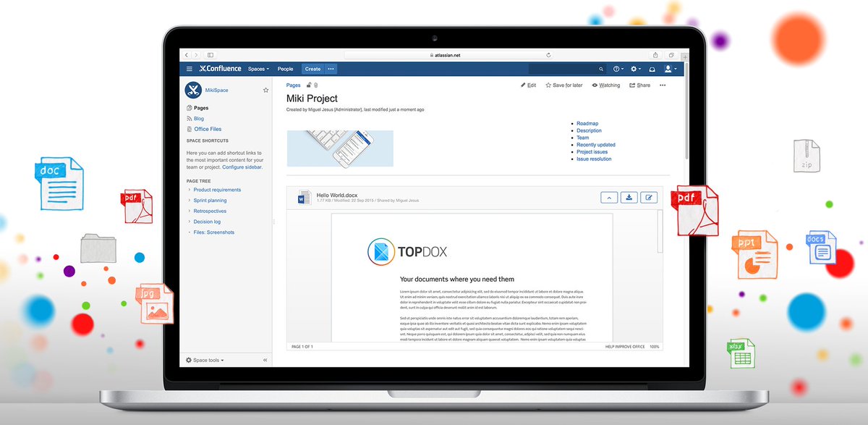Click Save for later
Image resolution: width=868 pixels, height=425 pixels.
[x=564, y=85]
